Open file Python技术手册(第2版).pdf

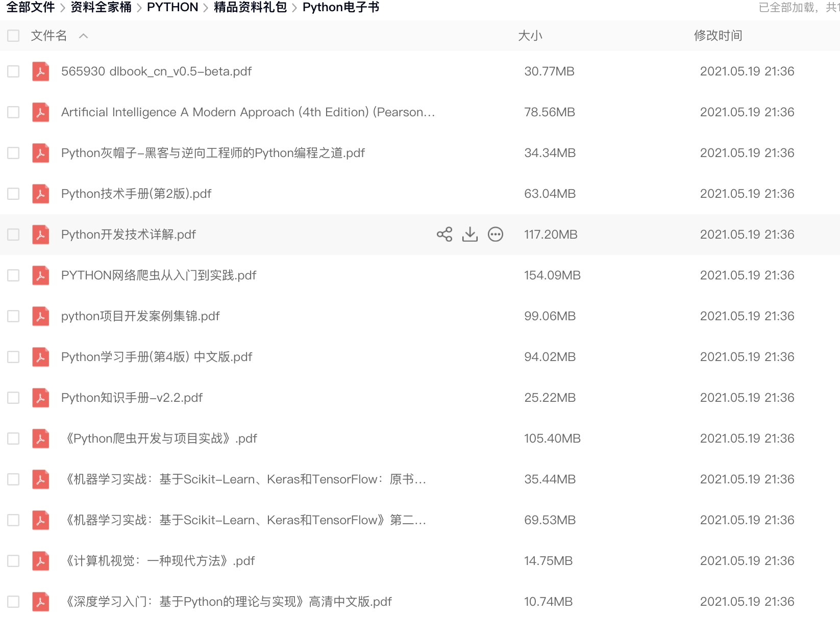[136, 194]
